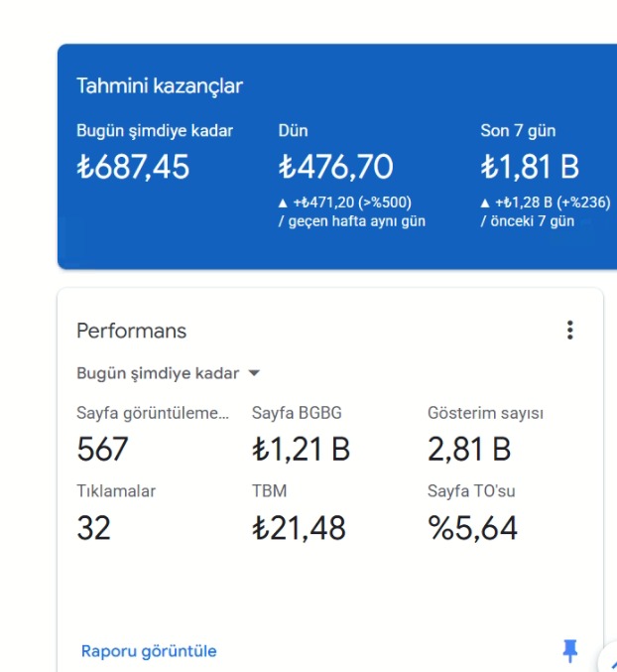Screen dimensions: 617x672
Task: Click the 'Sayfa BGBG' metric label
Action: coord(297,413)
